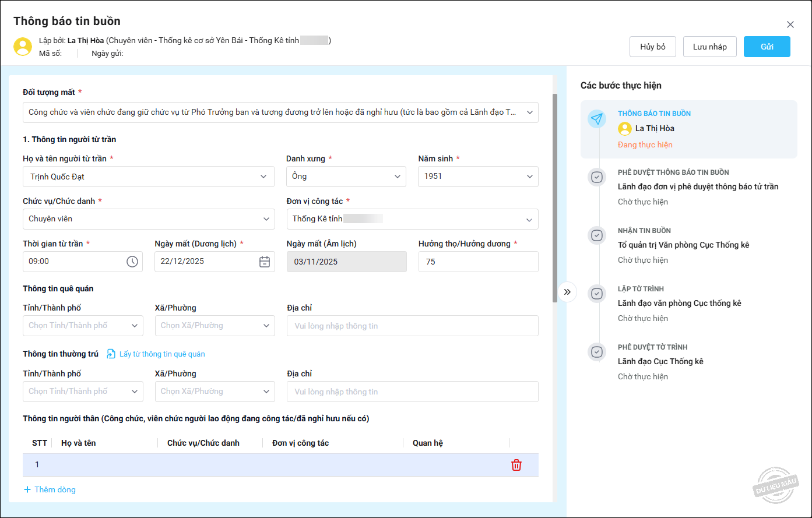This screenshot has width=812, height=518.
Task: Click the document icon beside 'Lấy từ thông tin quê quán'
Action: 111,354
